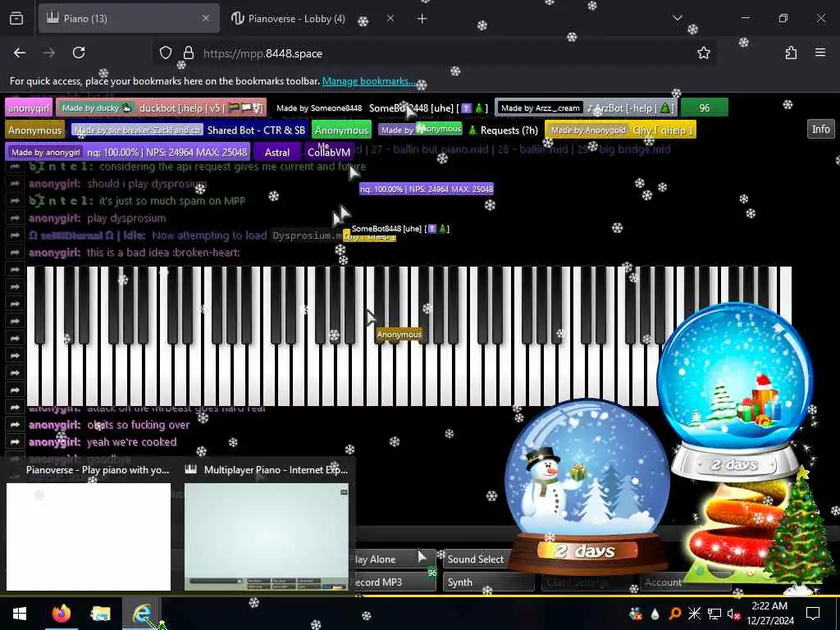This screenshot has height=630, width=840.
Task: Open the network tray icon
Action: [714, 614]
